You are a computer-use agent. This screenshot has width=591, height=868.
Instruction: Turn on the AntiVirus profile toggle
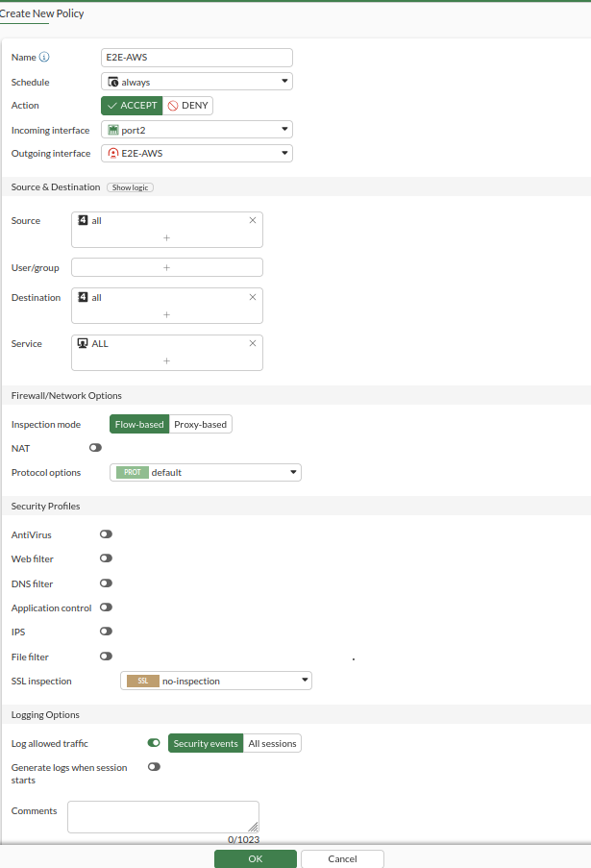106,534
